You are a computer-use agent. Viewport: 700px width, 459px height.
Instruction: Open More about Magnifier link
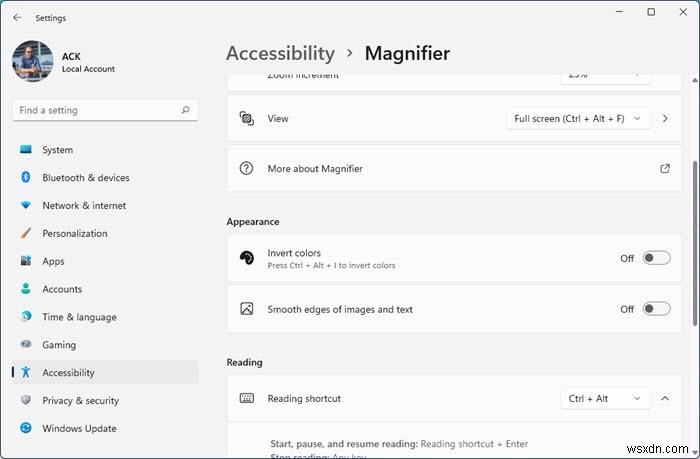454,168
